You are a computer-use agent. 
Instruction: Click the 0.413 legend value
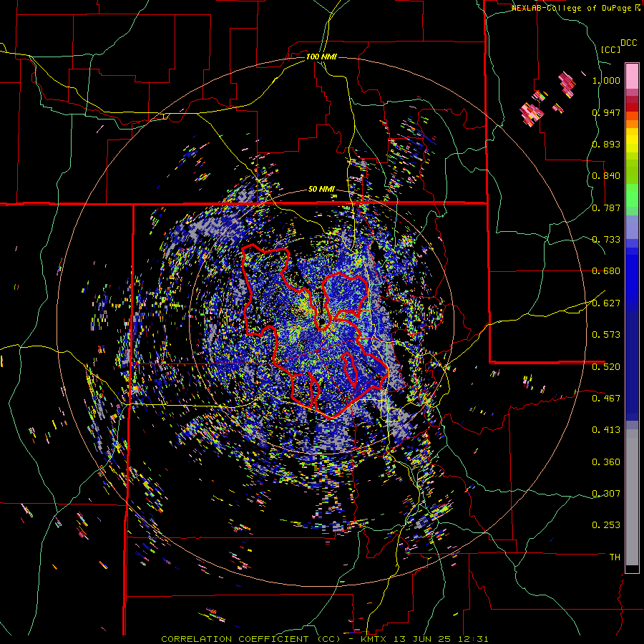click(x=606, y=430)
